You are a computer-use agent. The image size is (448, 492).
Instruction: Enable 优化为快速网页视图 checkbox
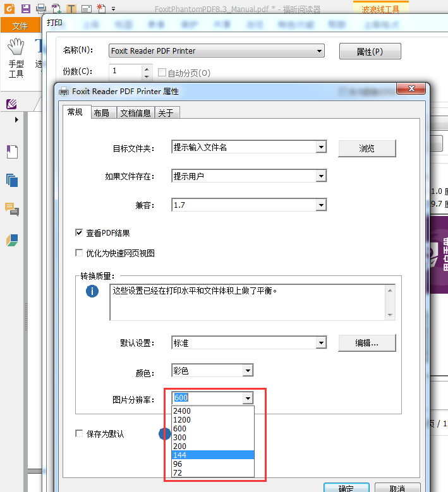pos(79,253)
